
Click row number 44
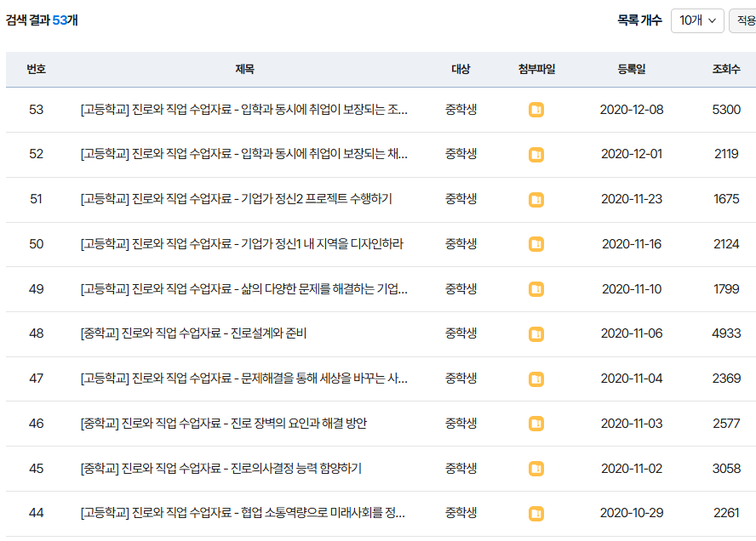36,513
